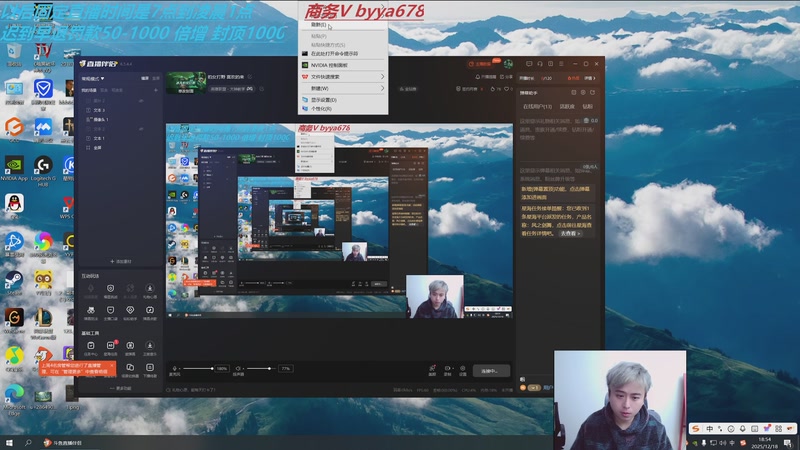Adjust the microphone volume slider
This screenshot has width=800, height=450.
pos(198,368)
